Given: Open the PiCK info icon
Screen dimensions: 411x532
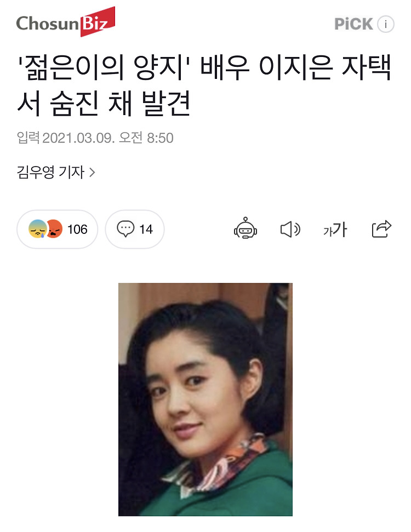Looking at the screenshot, I should (386, 25).
